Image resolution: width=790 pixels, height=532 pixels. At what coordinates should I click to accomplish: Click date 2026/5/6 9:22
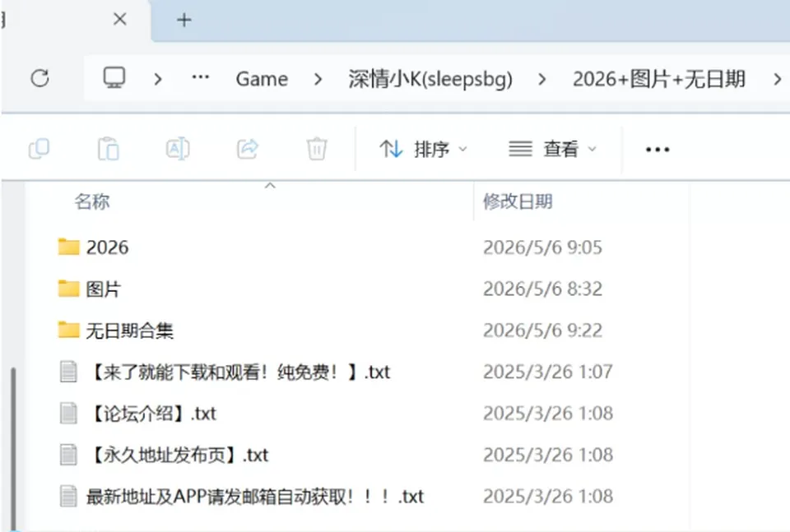(542, 331)
